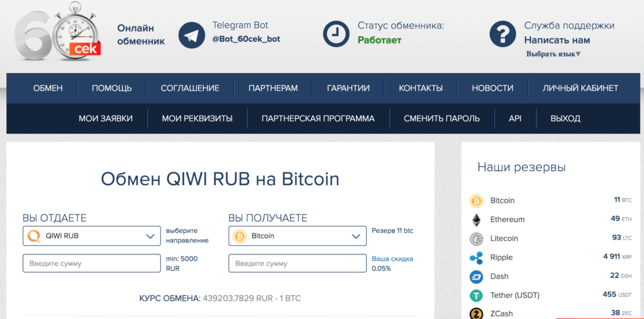This screenshot has height=319, width=644.
Task: Click the Dash icon in reserves
Action: [476, 276]
